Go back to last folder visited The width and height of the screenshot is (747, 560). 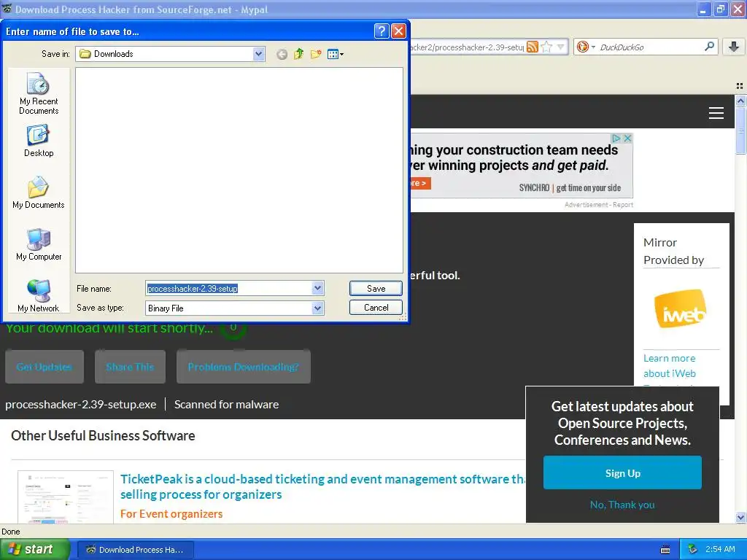pyautogui.click(x=282, y=54)
